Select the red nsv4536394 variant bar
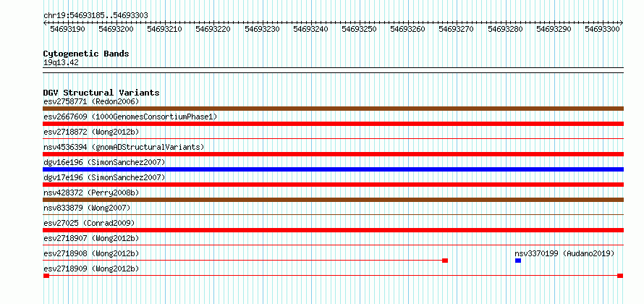Image resolution: width=644 pixels, height=304 pixels. click(333, 154)
